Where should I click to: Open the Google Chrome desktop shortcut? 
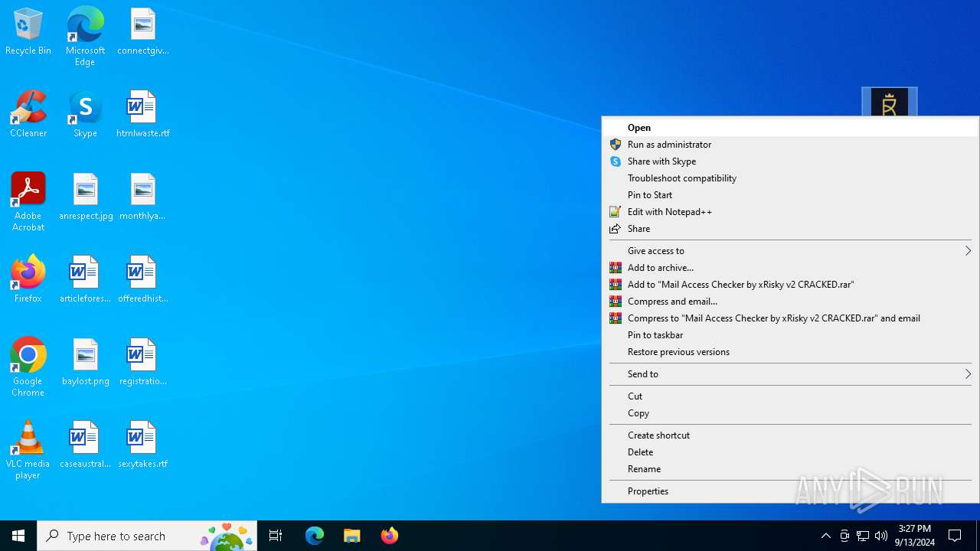(28, 367)
